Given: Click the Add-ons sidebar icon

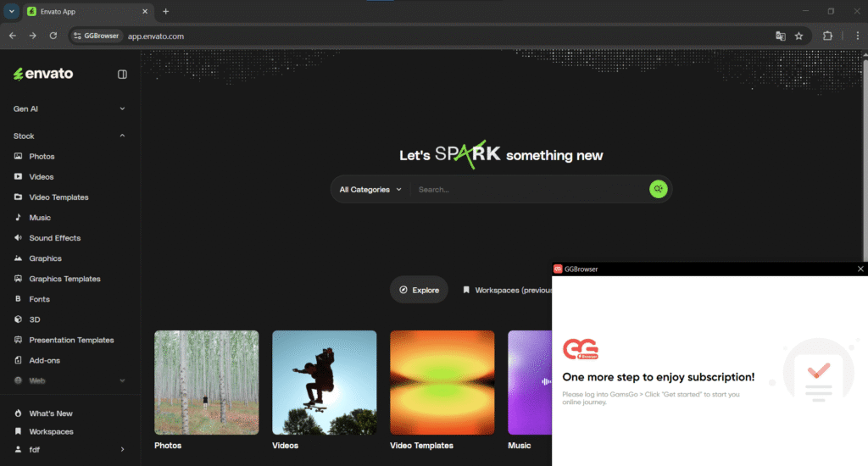Looking at the screenshot, I should click(19, 360).
